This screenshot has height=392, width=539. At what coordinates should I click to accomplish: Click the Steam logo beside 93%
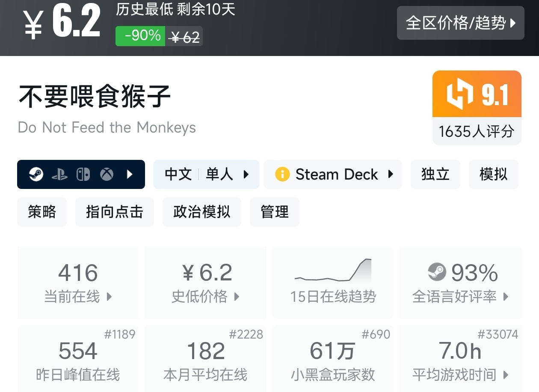(437, 272)
